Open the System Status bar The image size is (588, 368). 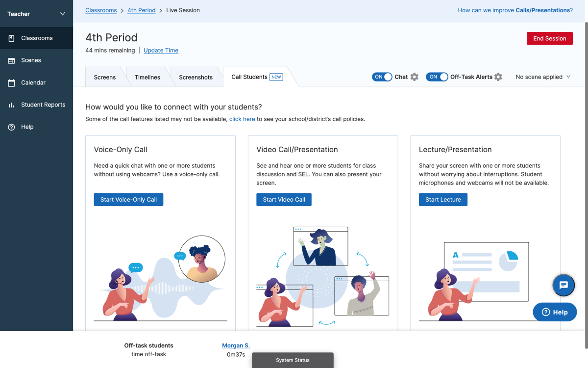pyautogui.click(x=293, y=360)
